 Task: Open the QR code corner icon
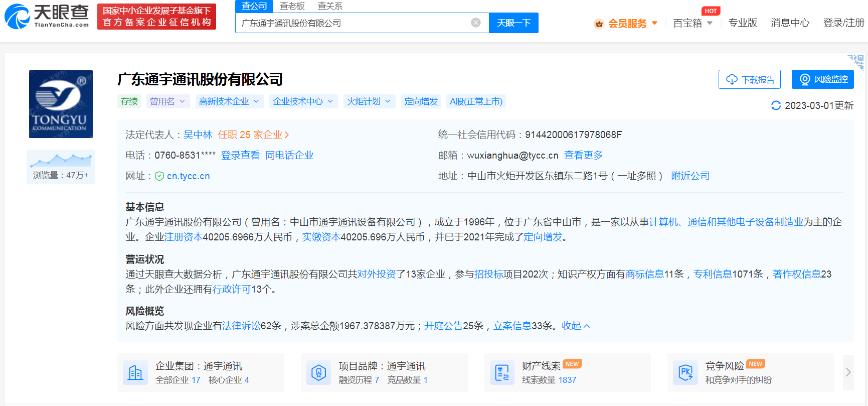pos(856,62)
